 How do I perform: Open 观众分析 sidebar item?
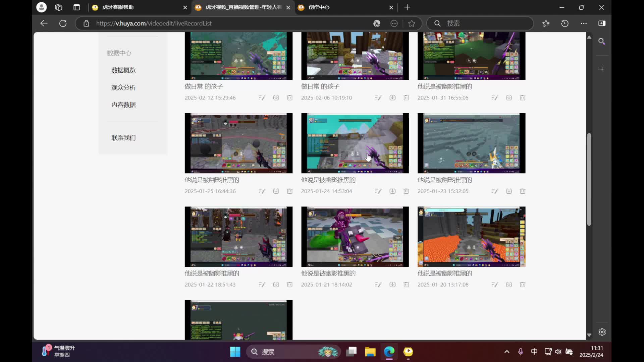click(123, 87)
